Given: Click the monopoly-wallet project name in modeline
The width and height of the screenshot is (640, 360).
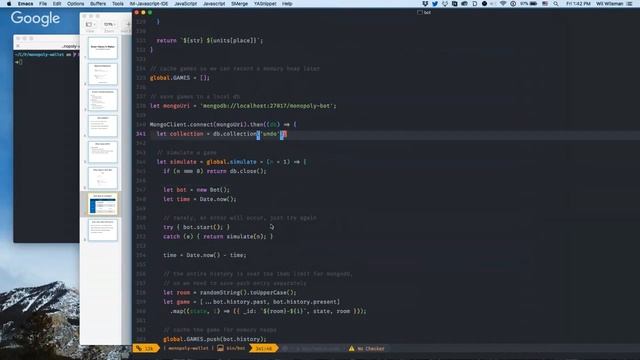Looking at the screenshot, I should tap(188, 349).
